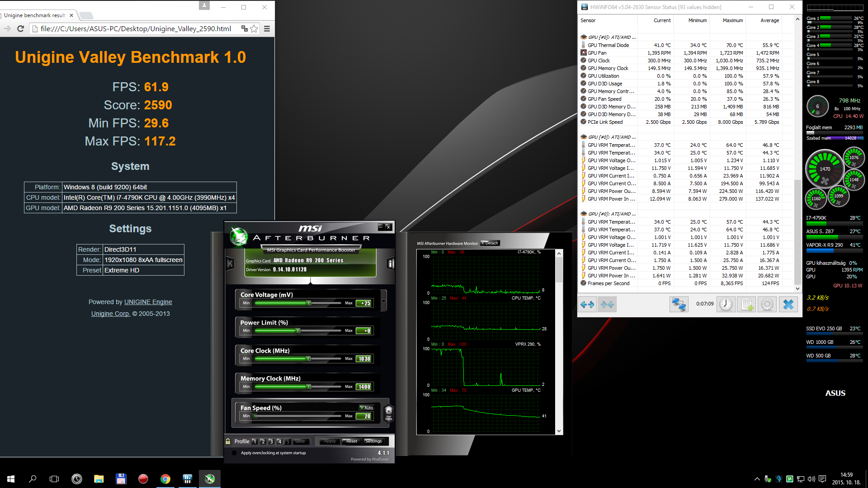Screen dimensions: 868x488
Task: Select Afterburner profile slot 1
Action: (x=255, y=441)
